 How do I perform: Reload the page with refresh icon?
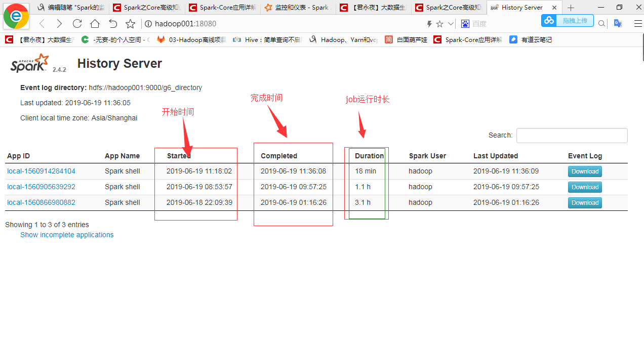77,24
